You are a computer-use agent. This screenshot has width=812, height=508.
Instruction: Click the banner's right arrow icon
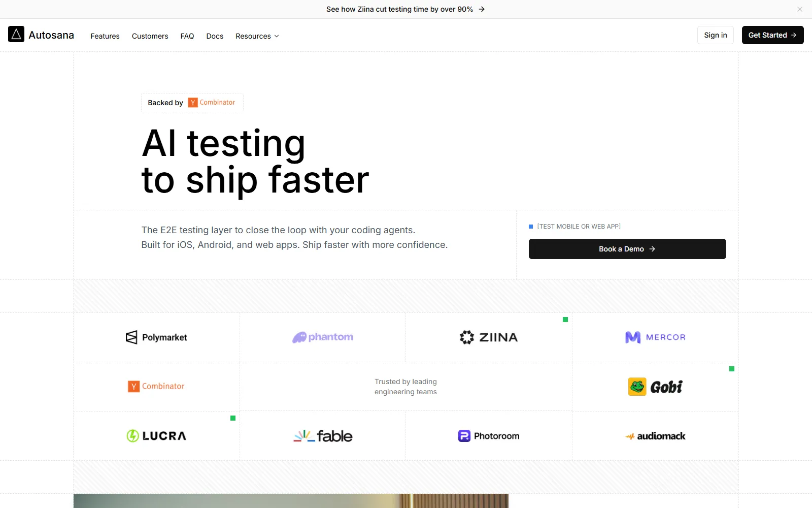482,9
